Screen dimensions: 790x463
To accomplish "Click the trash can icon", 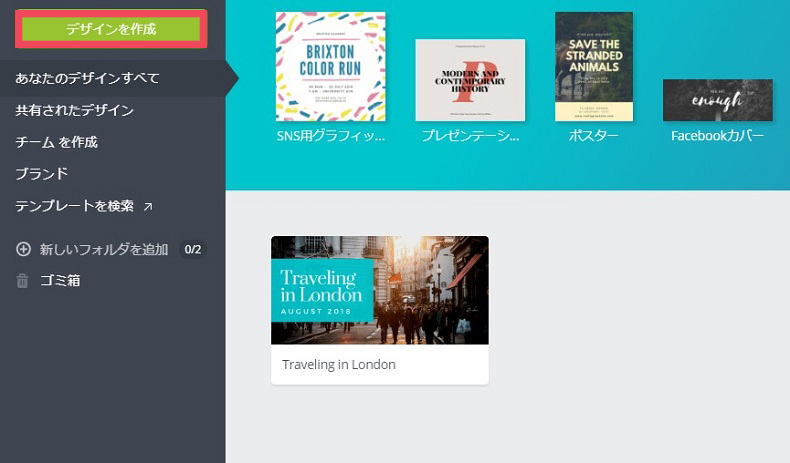I will click(x=22, y=281).
